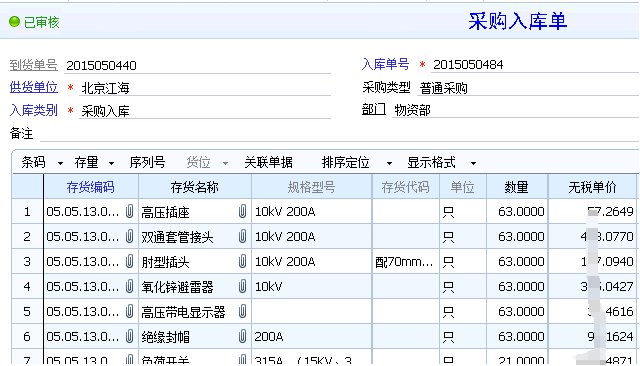Click paperclip icon beside code in row 3
Screen dimensions: 640x366
point(129,261)
